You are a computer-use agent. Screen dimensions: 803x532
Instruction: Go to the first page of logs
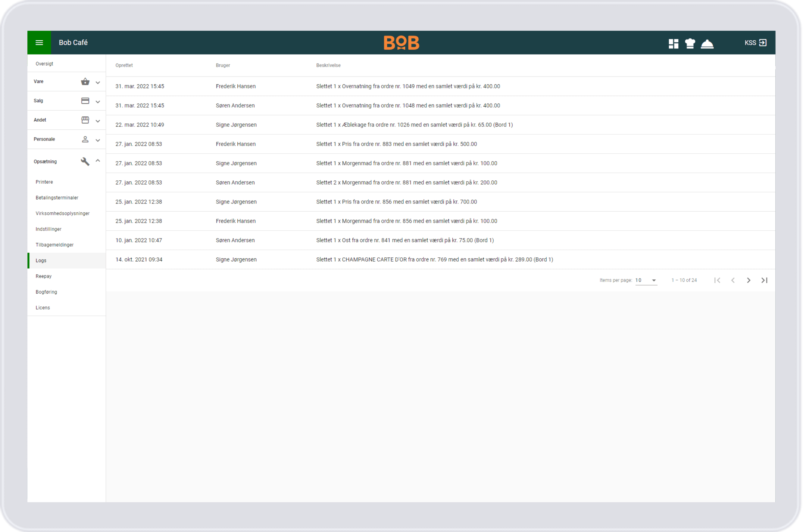click(717, 280)
